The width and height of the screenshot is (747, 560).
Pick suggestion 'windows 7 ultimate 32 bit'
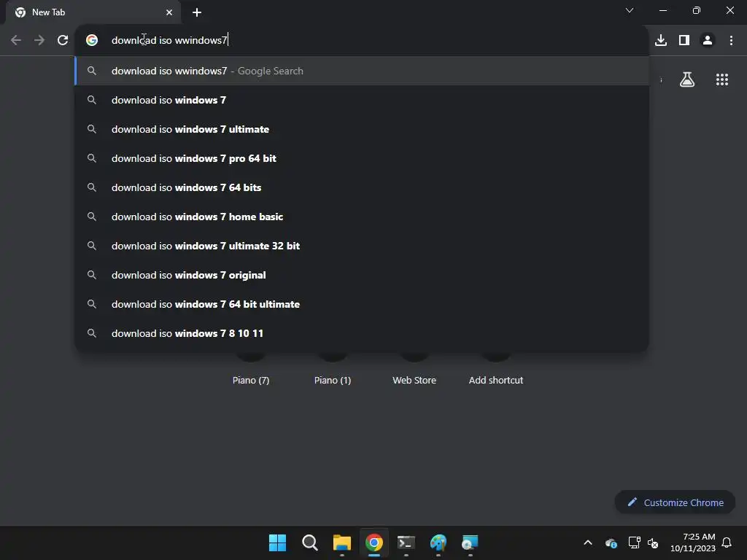(362, 246)
